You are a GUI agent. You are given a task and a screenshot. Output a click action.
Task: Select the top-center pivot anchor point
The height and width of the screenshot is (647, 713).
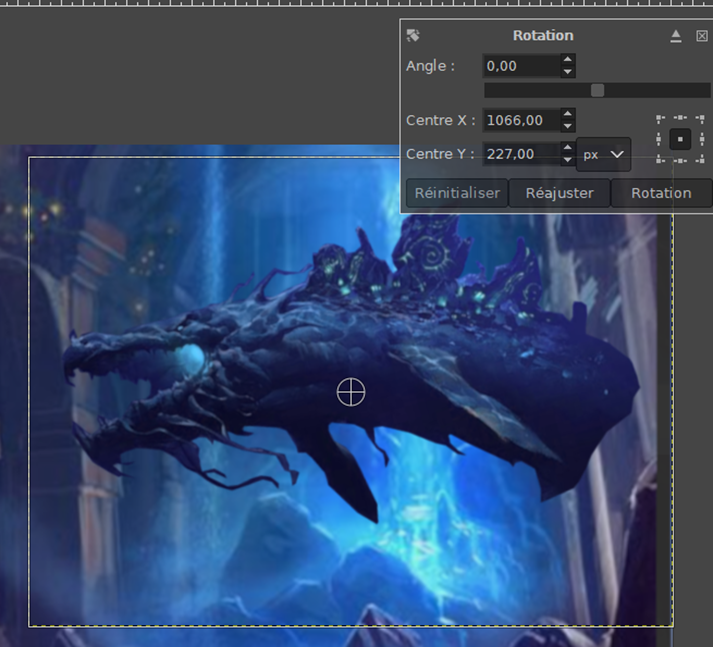click(x=680, y=120)
